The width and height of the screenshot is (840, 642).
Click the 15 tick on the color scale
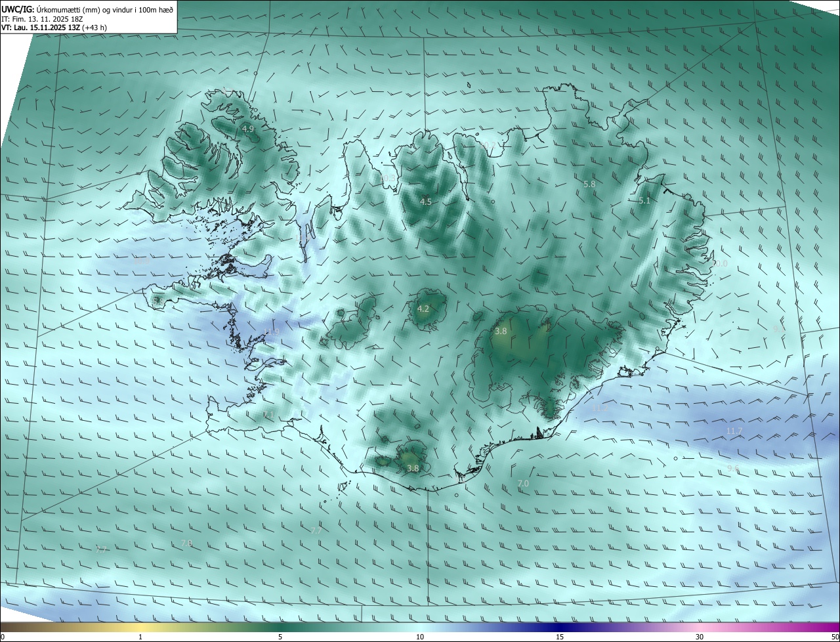560,637
